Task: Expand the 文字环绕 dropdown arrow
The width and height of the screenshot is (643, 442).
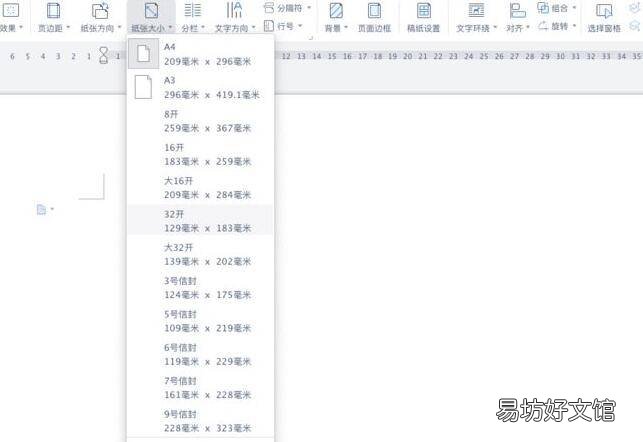Action: 495,27
